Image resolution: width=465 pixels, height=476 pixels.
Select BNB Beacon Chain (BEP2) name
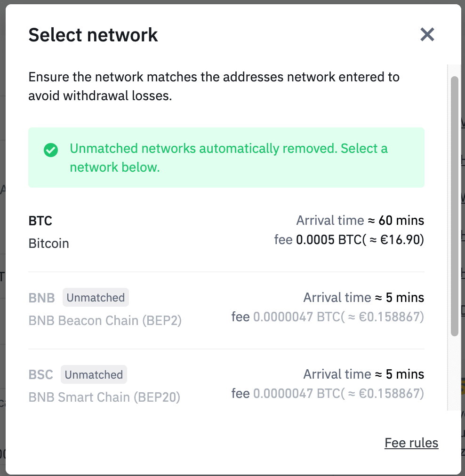(105, 320)
